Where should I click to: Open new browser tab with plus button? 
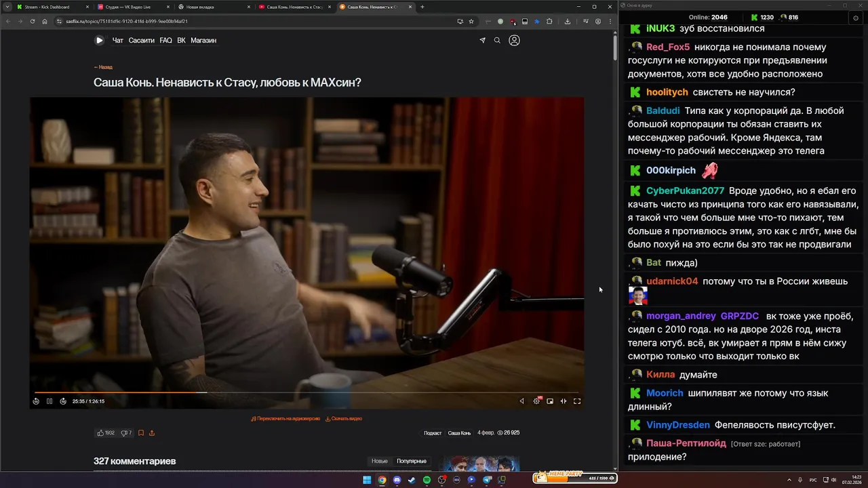click(x=422, y=7)
